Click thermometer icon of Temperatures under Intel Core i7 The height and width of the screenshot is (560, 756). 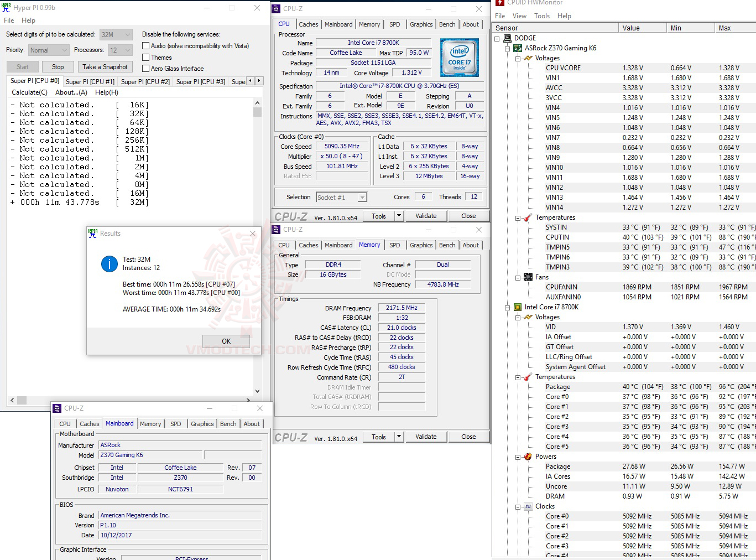click(528, 377)
